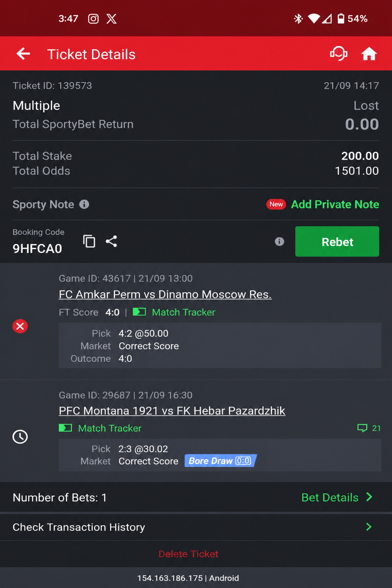This screenshot has height=588, width=392.
Task: Expand Check Transaction History row
Action: (x=196, y=527)
